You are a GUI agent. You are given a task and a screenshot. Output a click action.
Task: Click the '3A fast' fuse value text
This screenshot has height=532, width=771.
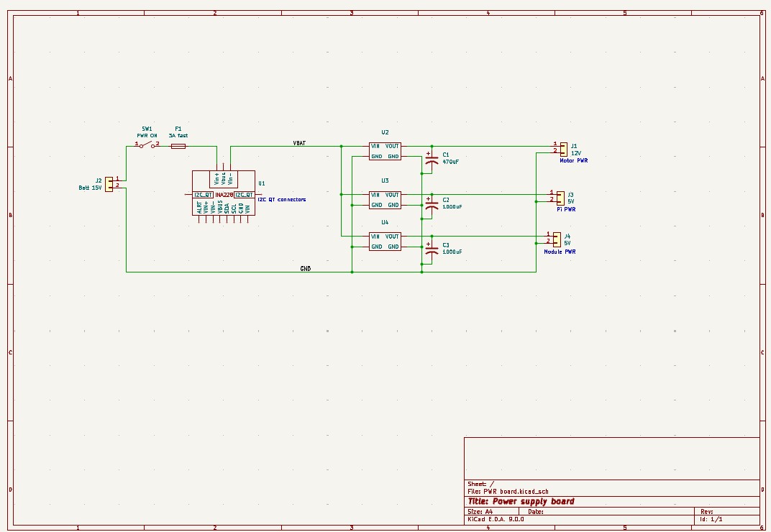tap(178, 136)
